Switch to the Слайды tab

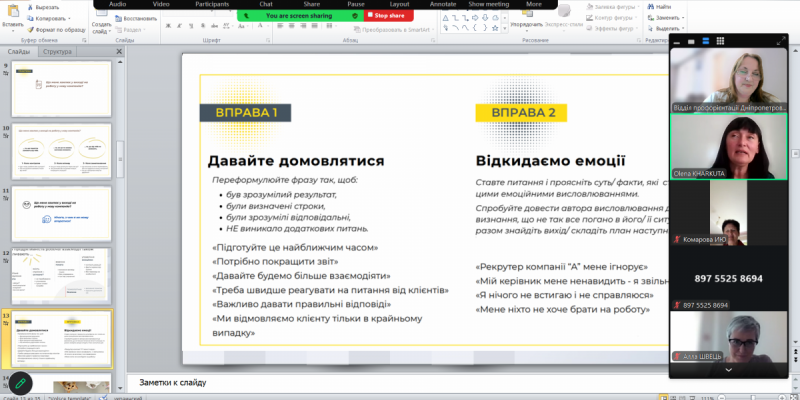[x=18, y=52]
